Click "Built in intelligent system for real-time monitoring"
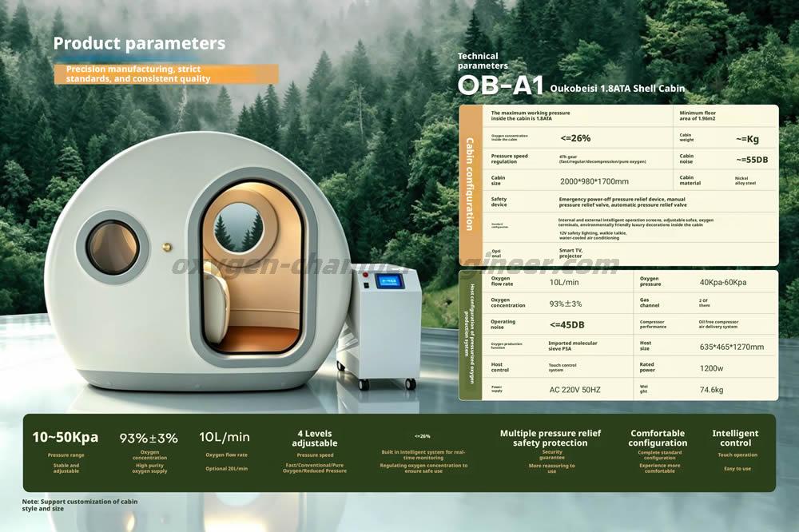799x532 pixels. (x=423, y=455)
